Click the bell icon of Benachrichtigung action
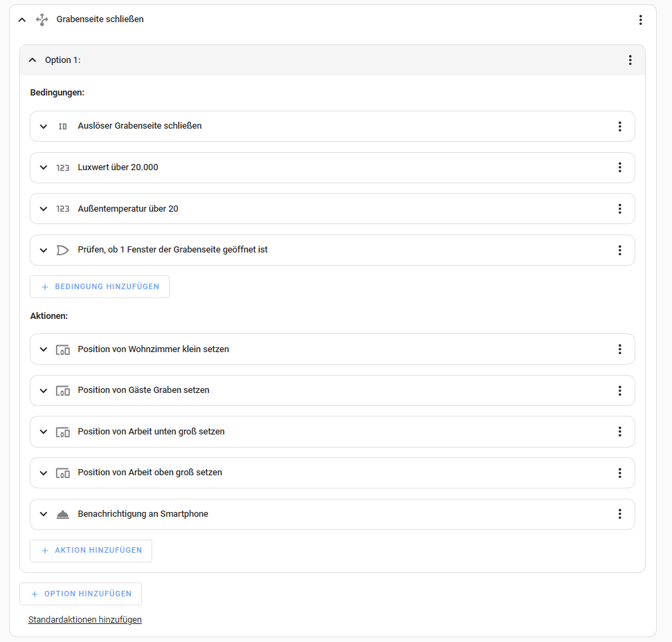 click(x=62, y=514)
